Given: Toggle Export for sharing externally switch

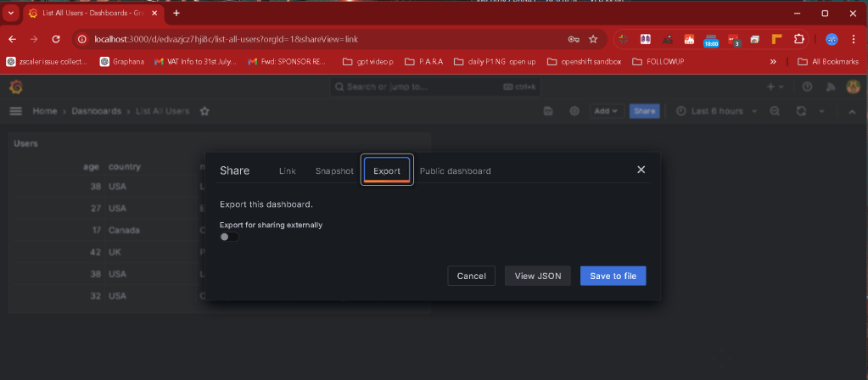Looking at the screenshot, I should (x=229, y=237).
